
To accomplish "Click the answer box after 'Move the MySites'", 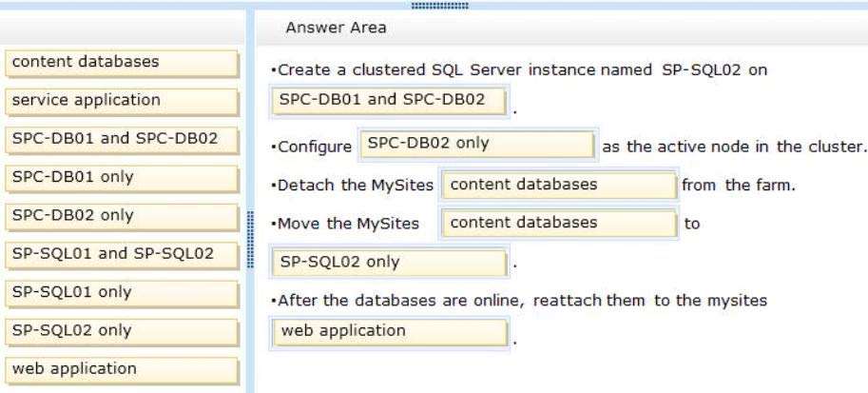I will [559, 224].
